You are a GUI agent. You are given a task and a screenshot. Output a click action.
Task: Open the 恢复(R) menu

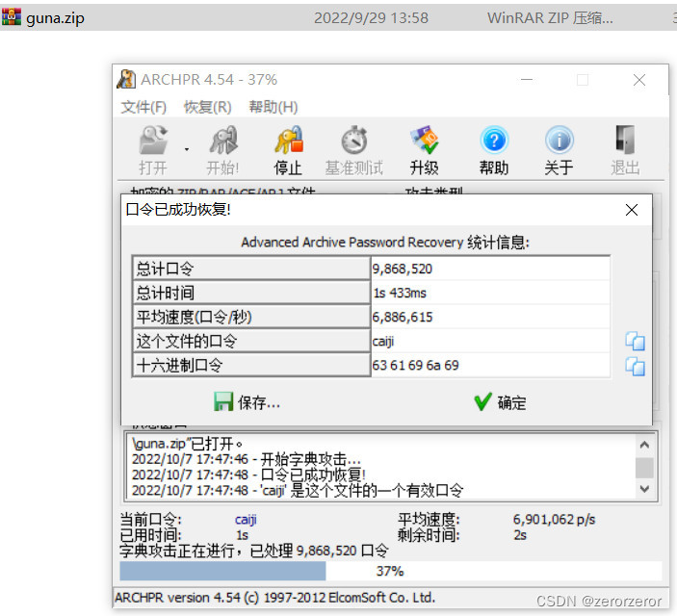pyautogui.click(x=208, y=107)
